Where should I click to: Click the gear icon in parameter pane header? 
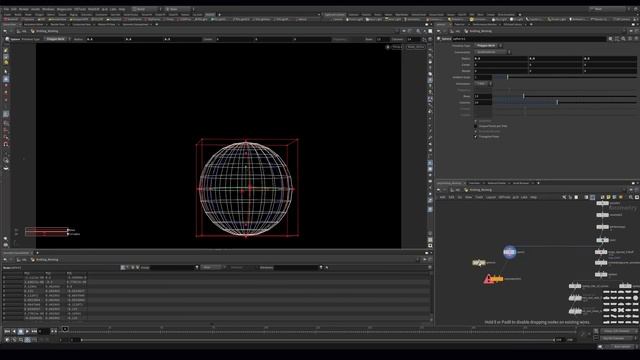point(611,39)
